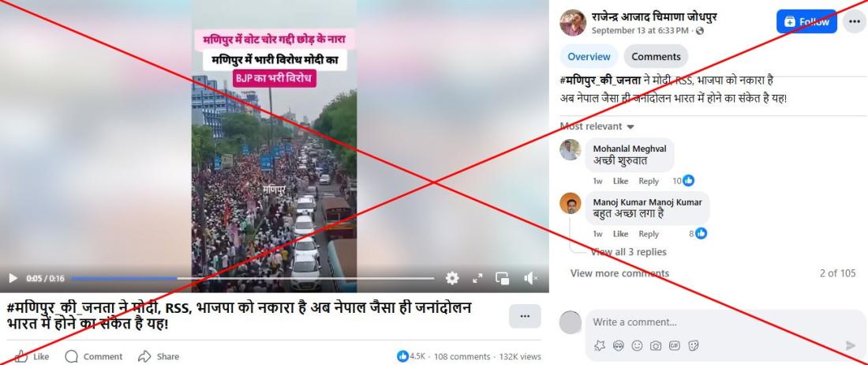Click View more comments link
868x365 pixels.
[619, 273]
